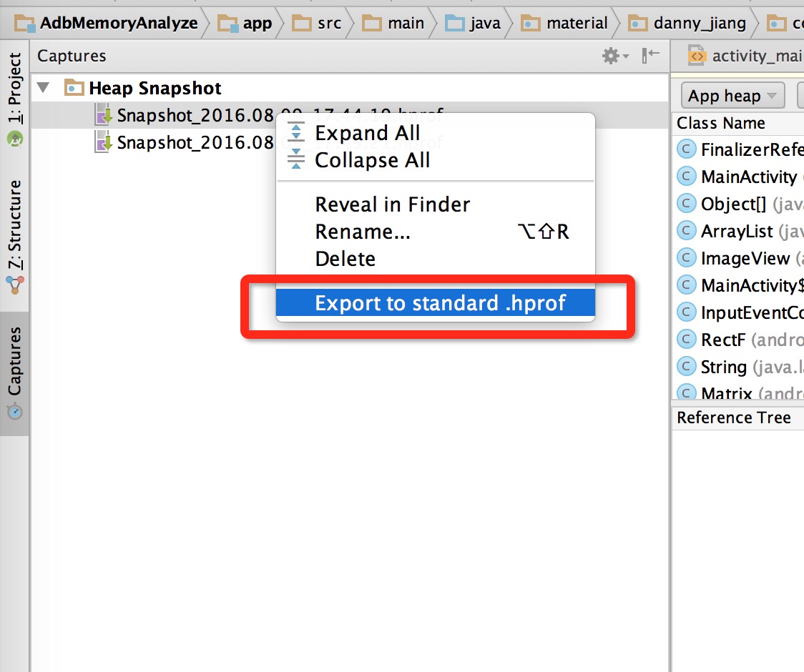Click the clock icon under Captures in sidebar

[x=15, y=411]
